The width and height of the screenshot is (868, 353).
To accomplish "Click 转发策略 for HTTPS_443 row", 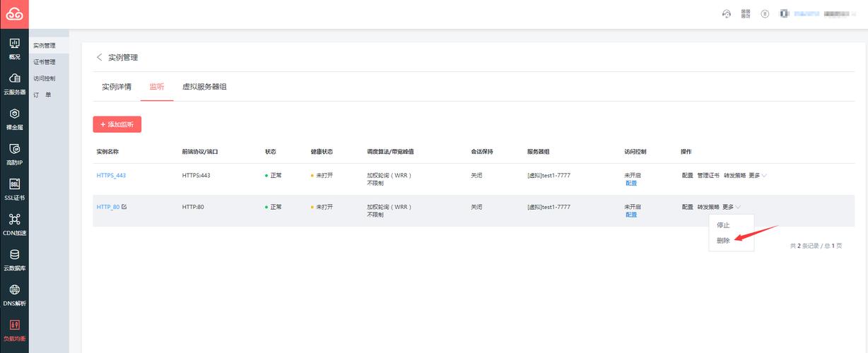I will pyautogui.click(x=734, y=175).
